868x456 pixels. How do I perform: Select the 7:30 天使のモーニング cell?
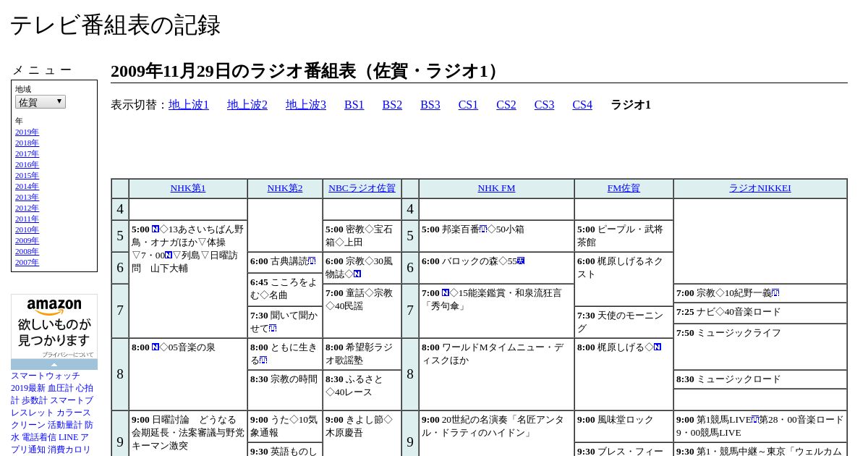(x=624, y=322)
